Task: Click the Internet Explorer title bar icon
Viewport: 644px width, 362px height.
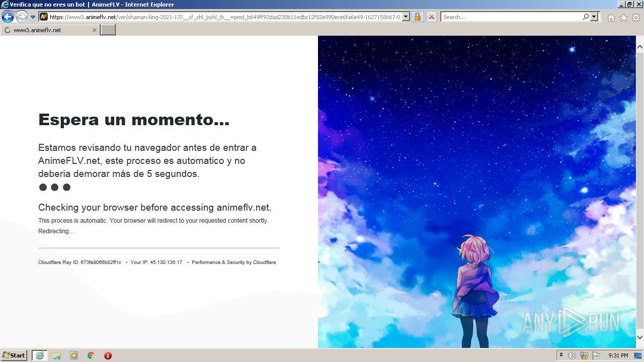Action: point(5,5)
